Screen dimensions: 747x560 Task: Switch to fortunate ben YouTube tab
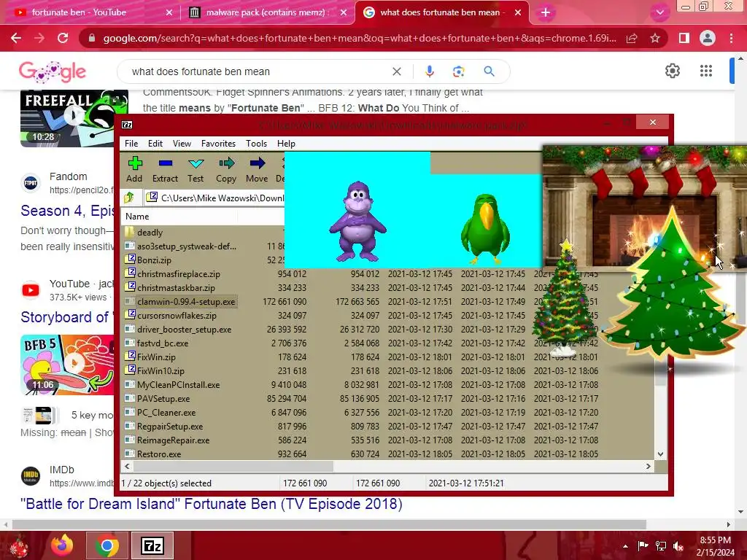pyautogui.click(x=79, y=12)
